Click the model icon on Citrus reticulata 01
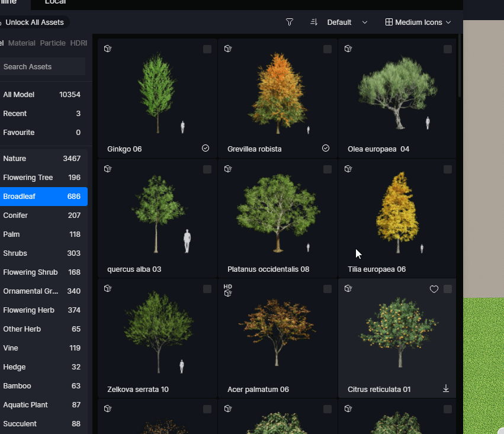 click(348, 288)
